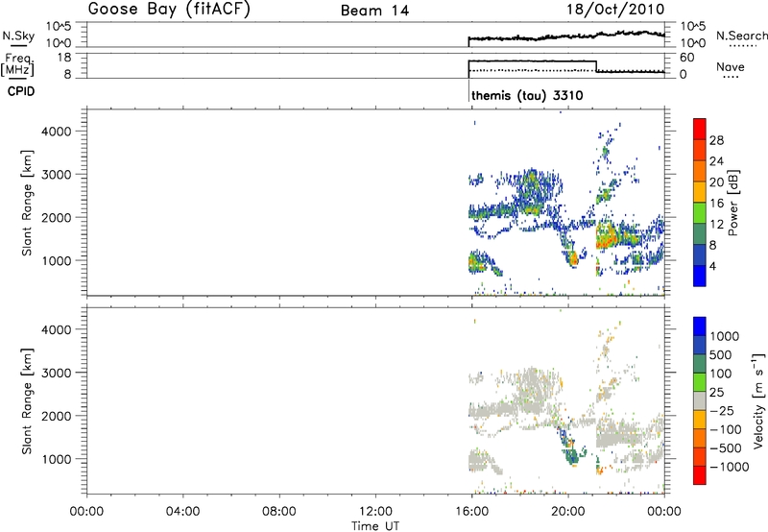The image size is (768, 532).
Task: Click the 'Velocity [m s⁻¹]' colorbar label
Action: (x=758, y=400)
